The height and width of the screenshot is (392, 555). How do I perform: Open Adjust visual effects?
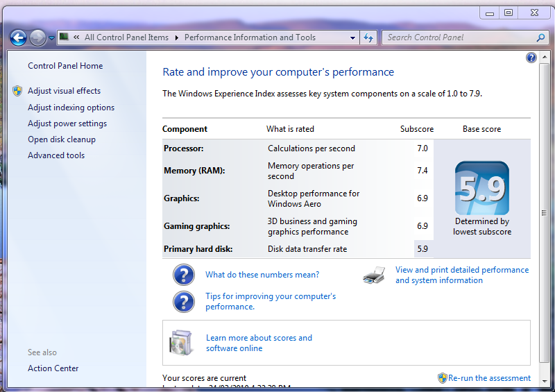click(64, 91)
